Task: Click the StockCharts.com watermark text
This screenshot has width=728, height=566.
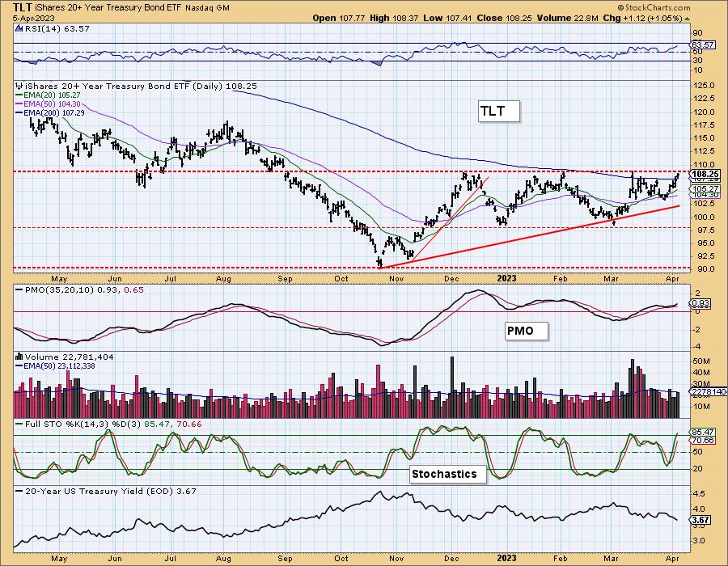Action: pyautogui.click(x=654, y=7)
